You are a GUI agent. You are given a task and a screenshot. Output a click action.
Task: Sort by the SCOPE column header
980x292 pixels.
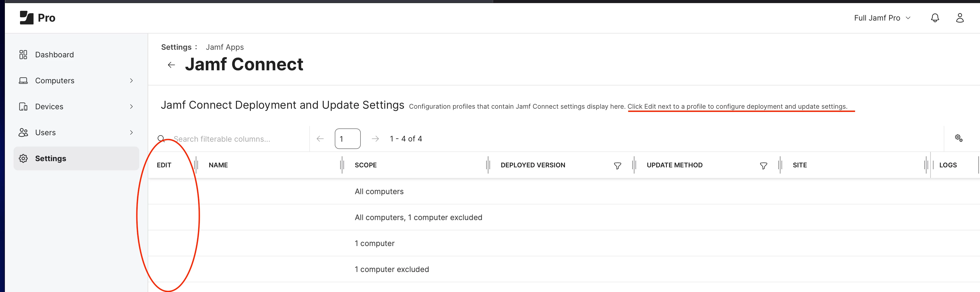(366, 165)
